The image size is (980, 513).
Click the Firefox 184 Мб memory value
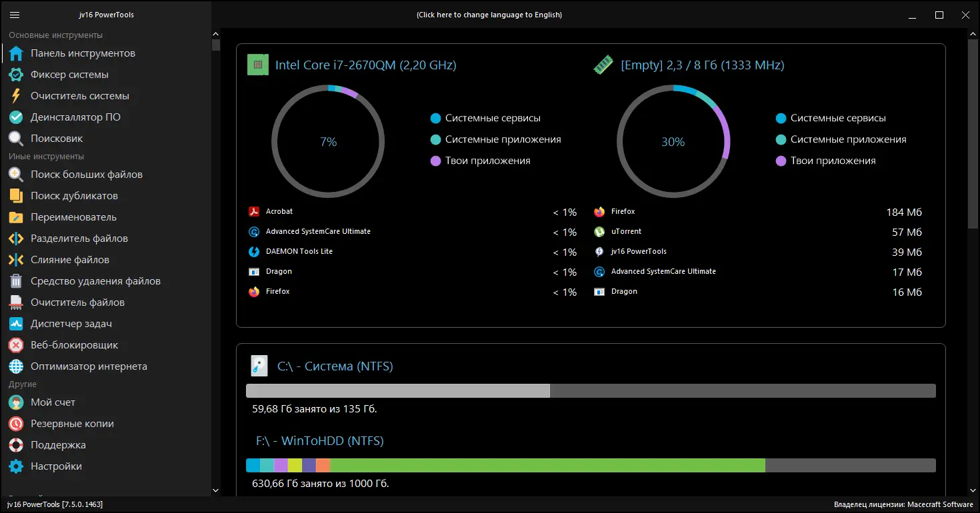point(904,213)
